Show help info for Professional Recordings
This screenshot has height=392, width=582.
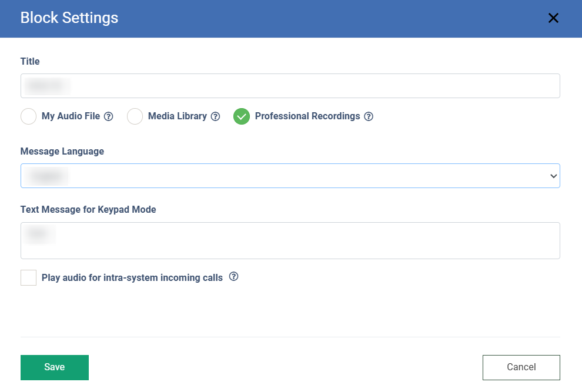(369, 116)
